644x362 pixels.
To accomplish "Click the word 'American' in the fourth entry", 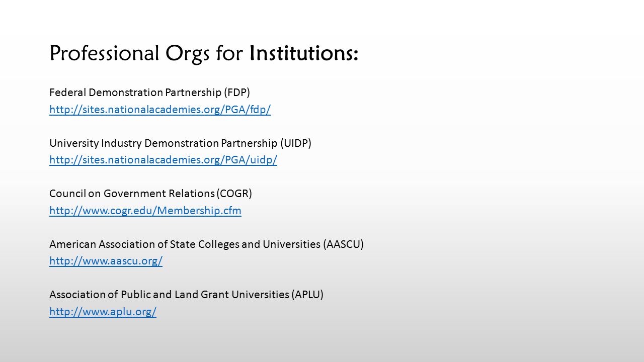I will 72,244.
